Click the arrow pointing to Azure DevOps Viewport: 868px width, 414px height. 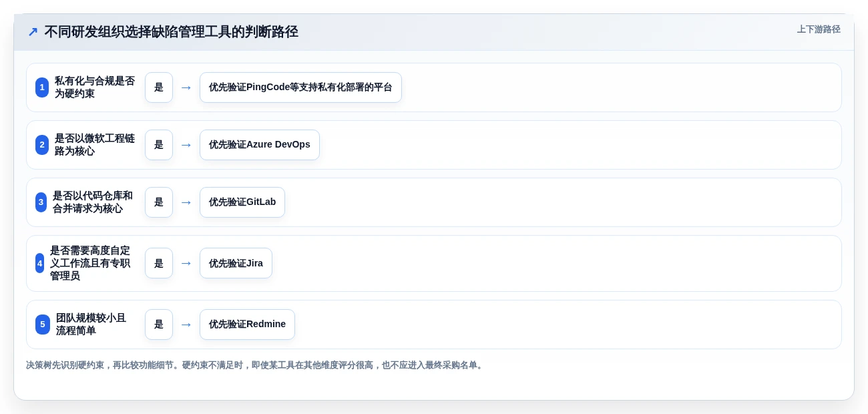(x=186, y=145)
